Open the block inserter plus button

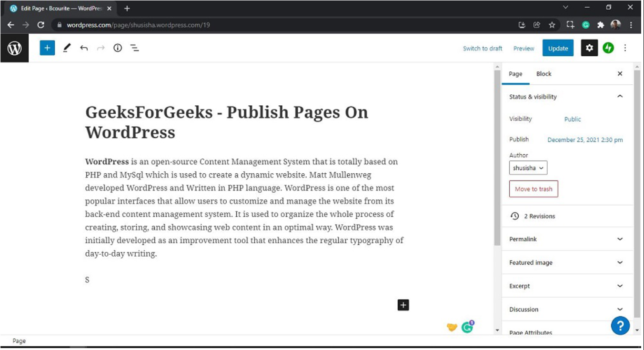click(47, 48)
